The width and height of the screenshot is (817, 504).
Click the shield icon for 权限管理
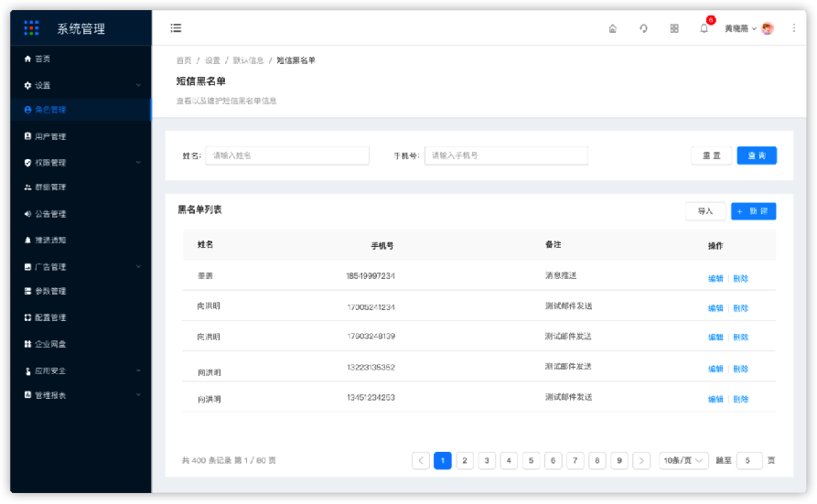pos(27,163)
